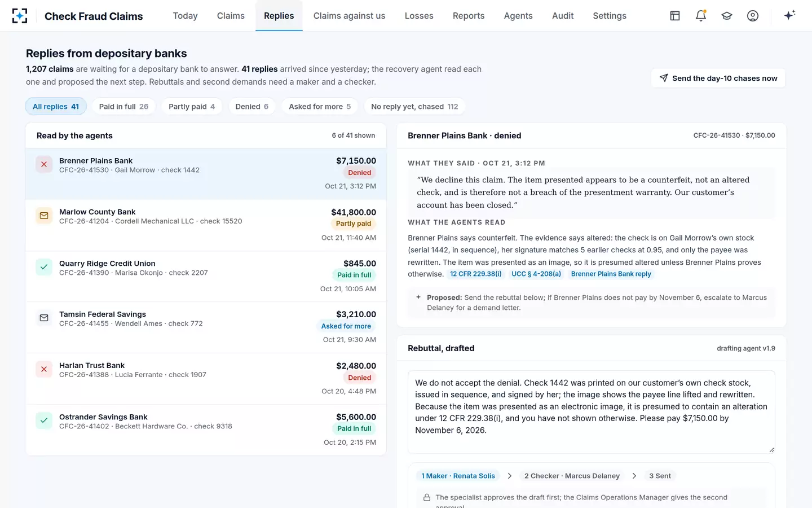Click the sparkle AI assistant icon
Viewport: 812px width, 508px height.
coord(789,15)
